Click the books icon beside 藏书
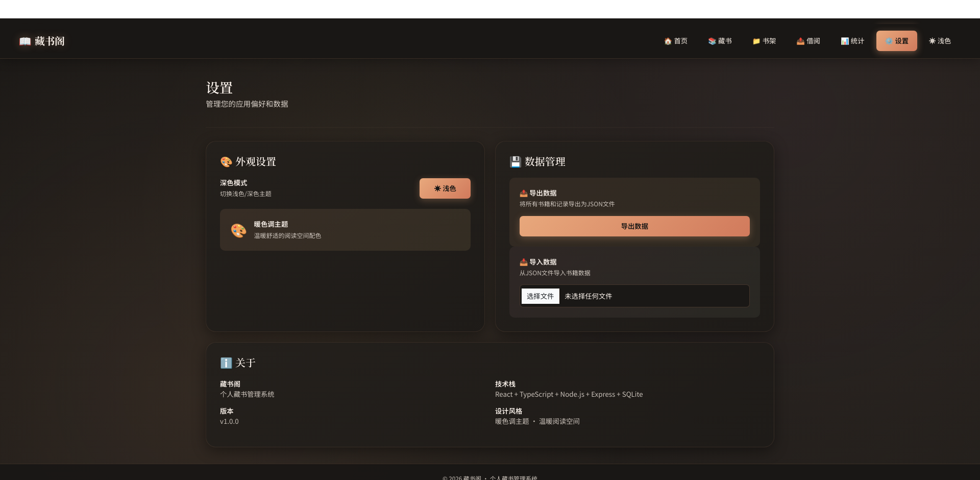This screenshot has width=980, height=480. coord(712,41)
